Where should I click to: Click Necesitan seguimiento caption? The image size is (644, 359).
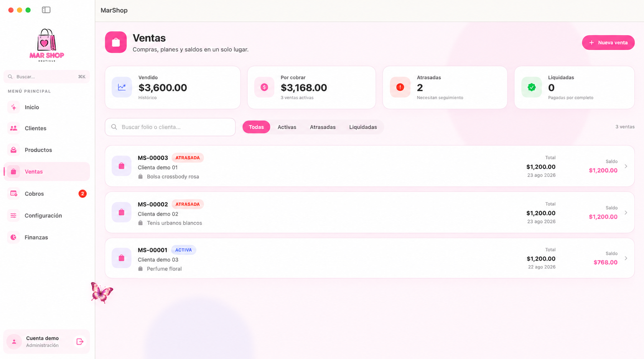[x=440, y=98]
